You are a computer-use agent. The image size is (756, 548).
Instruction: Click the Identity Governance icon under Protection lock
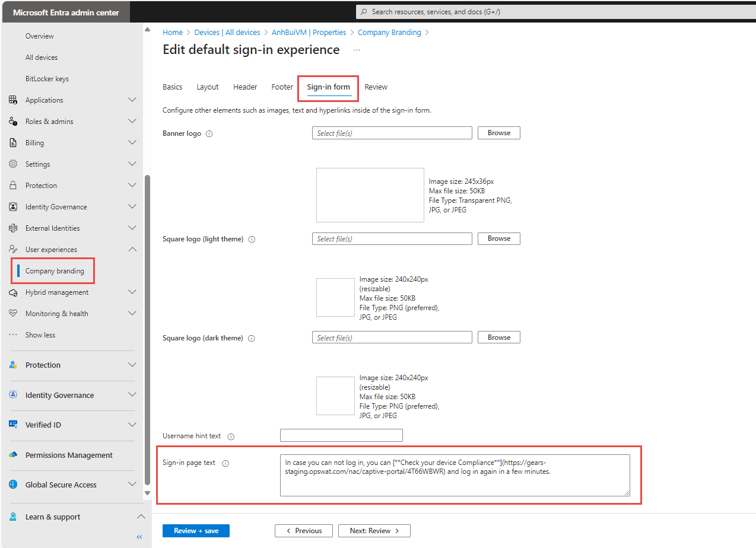click(13, 207)
